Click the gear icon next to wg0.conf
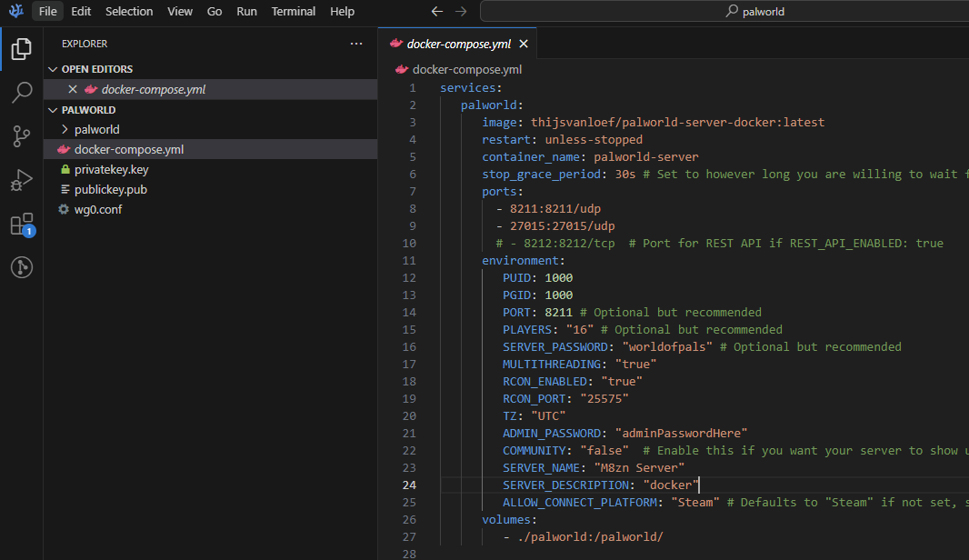 coord(63,209)
